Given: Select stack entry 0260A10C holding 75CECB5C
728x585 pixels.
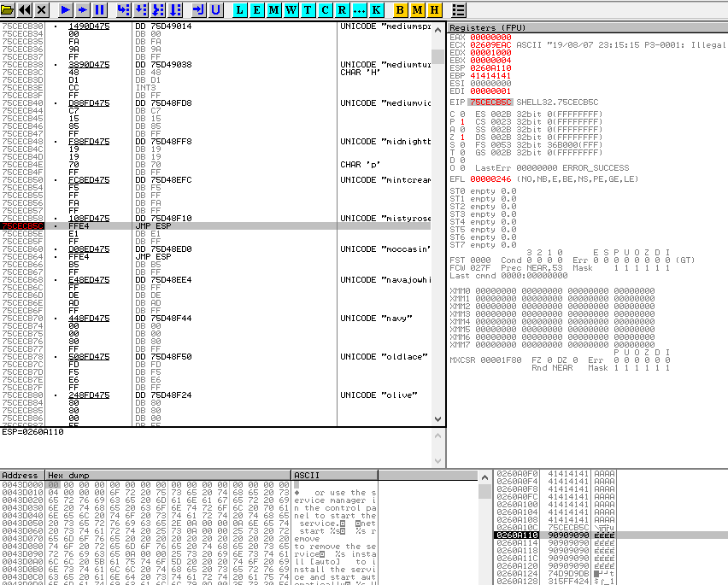Looking at the screenshot, I should click(555, 528).
